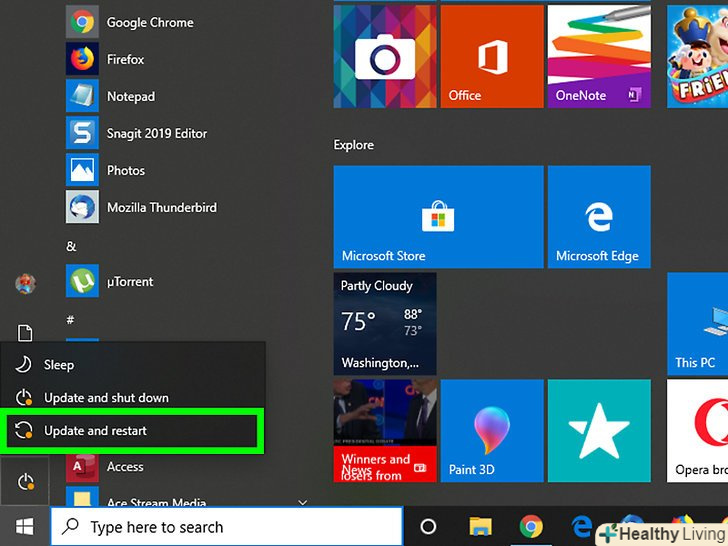
Task: Open the News tile
Action: pos(385,431)
